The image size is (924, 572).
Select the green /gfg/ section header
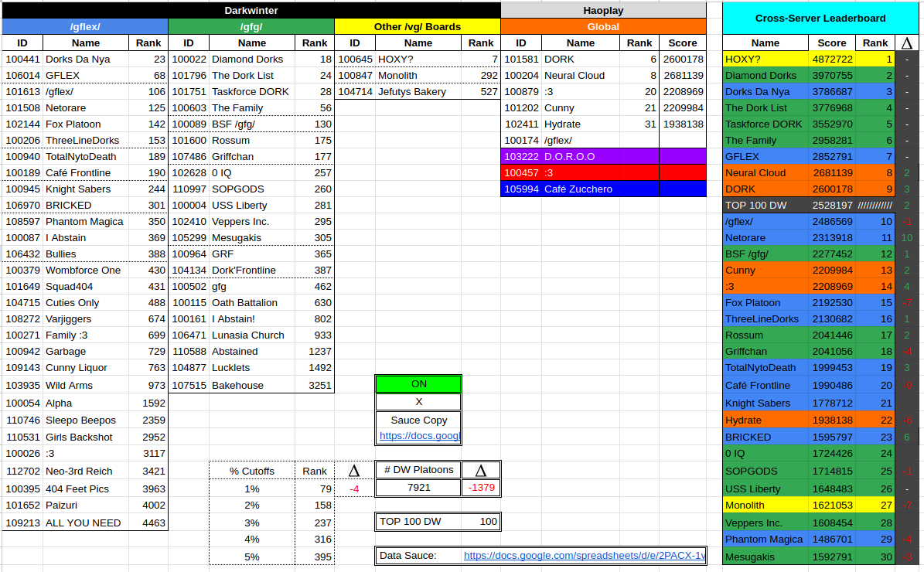tap(251, 26)
